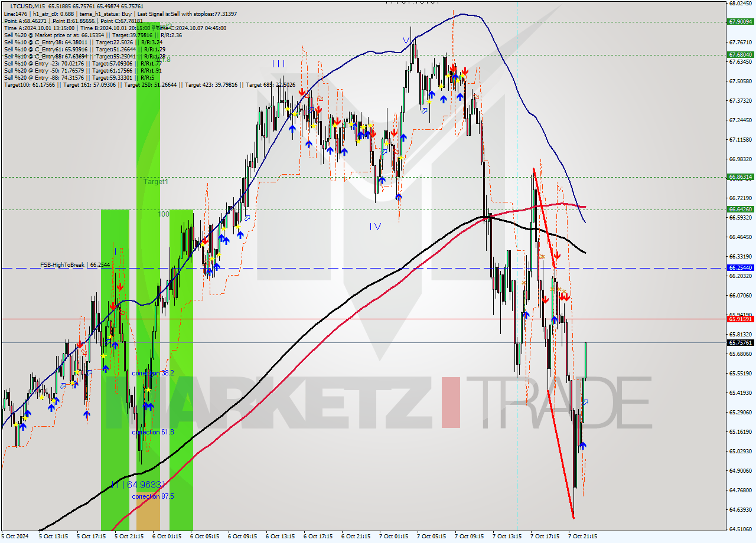756x543 pixels.
Task: Click the 'Sell %20 @ Entry -88' line
Action: tap(79, 77)
